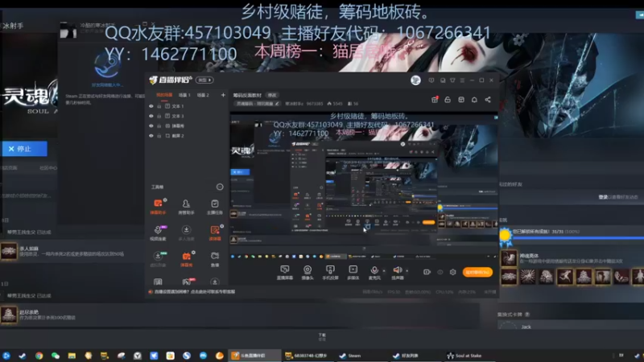Click the blue 停止 button in the Steam window
This screenshot has width=644, height=362.
(25, 149)
